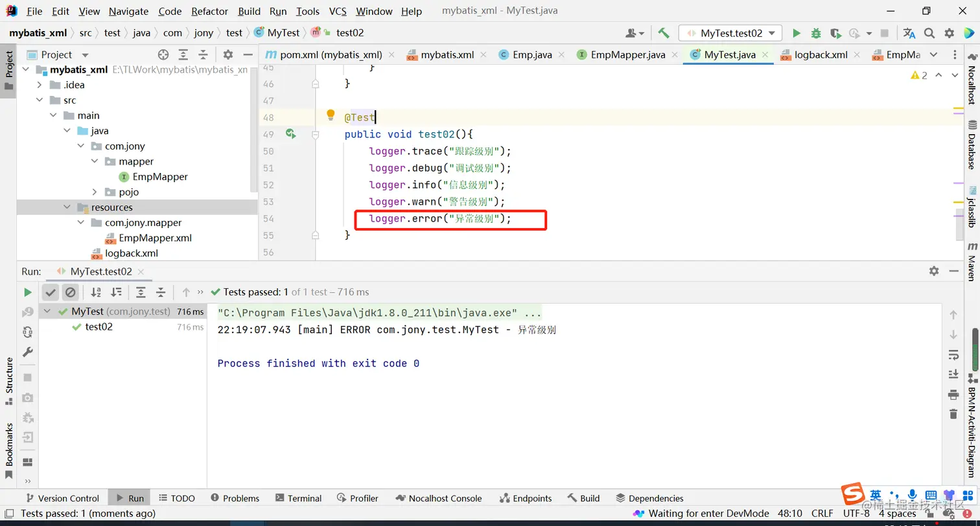Image resolution: width=980 pixels, height=526 pixels.
Task: Open the Version Control tool window
Action: 62,498
